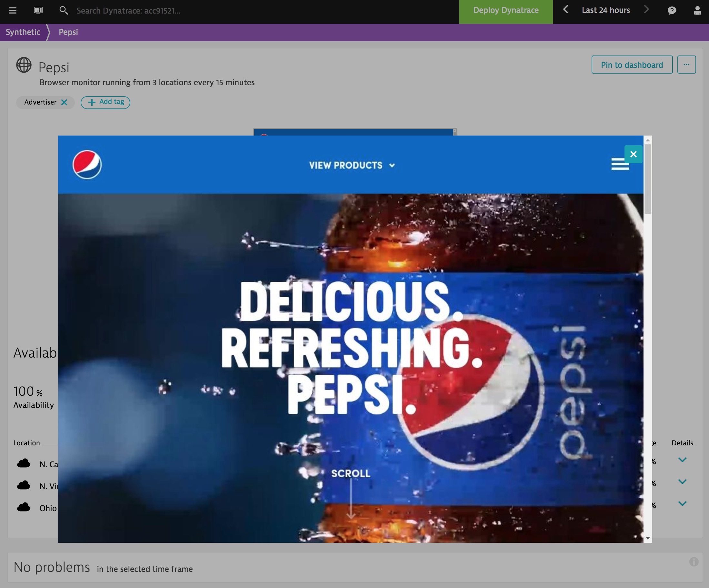Image resolution: width=709 pixels, height=588 pixels.
Task: Expand details for N. California location row
Action: (x=682, y=460)
